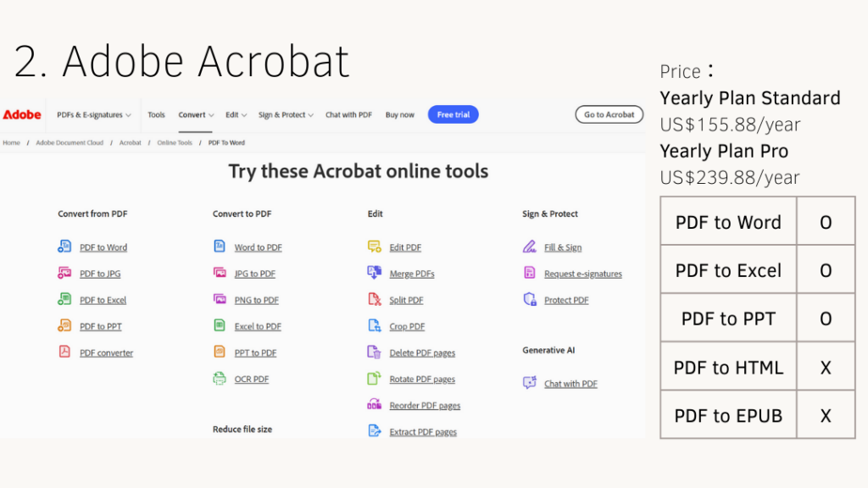Screen dimensions: 868x488
Task: Click the Protect PDF shield icon
Action: point(530,299)
